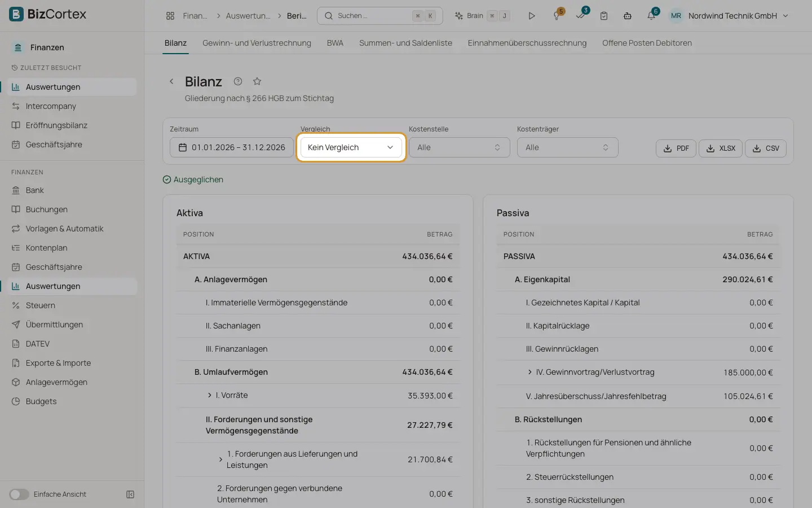The width and height of the screenshot is (812, 508).
Task: Open the robot assistant icon
Action: (x=628, y=16)
